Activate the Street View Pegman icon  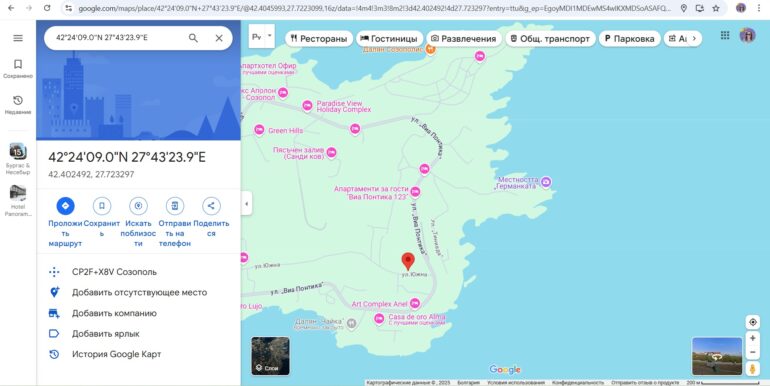[752, 368]
